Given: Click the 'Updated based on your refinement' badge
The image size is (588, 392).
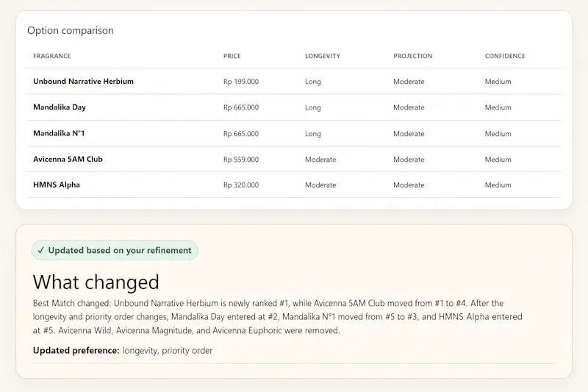Looking at the screenshot, I should (115, 250).
